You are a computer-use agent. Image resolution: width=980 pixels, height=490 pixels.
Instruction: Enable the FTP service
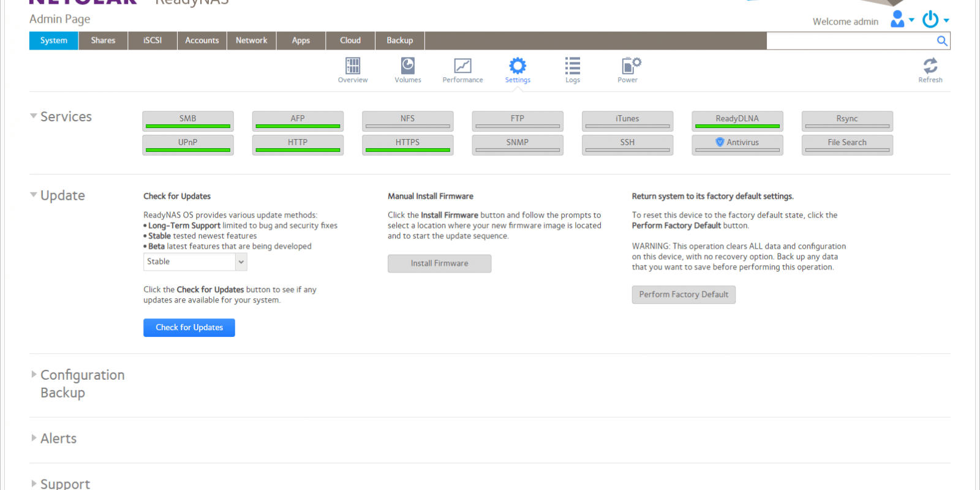coord(518,121)
